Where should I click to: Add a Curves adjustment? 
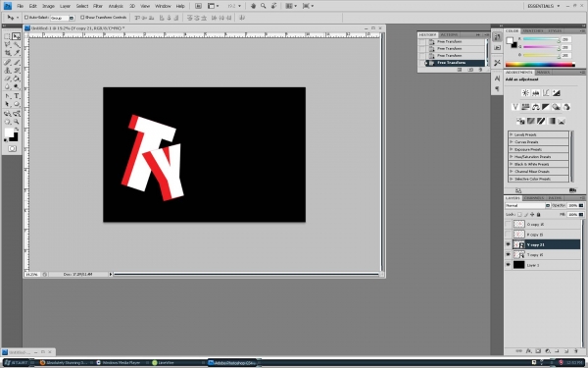pos(546,93)
